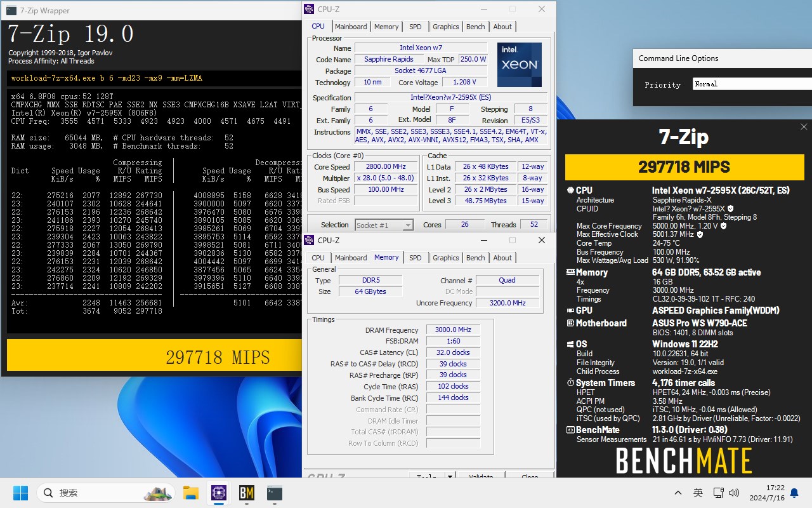Screen dimensions: 812x508
Task: Open the Selection Socket #1 dropdown
Action: pos(384,225)
